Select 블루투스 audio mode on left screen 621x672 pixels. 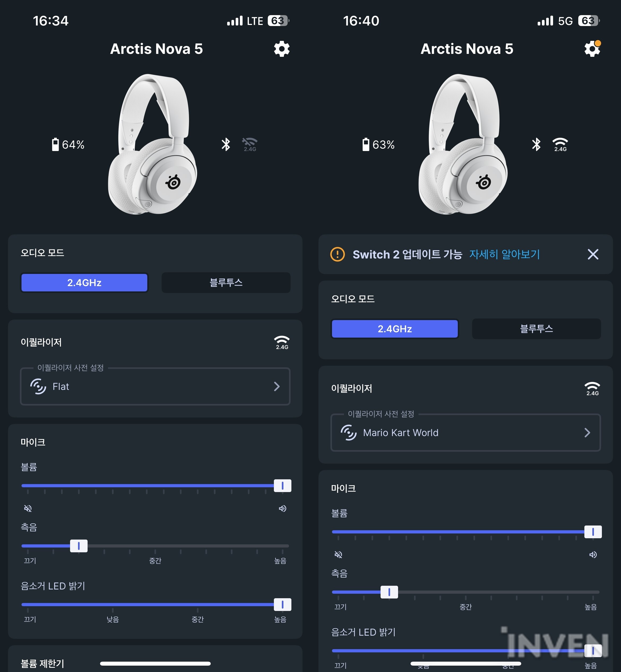(x=226, y=283)
